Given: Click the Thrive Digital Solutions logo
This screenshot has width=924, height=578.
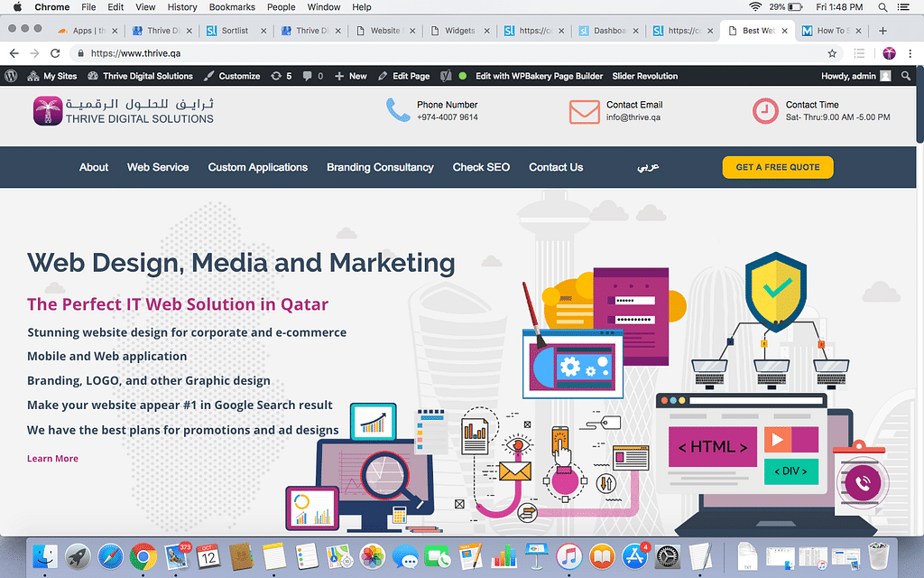Looking at the screenshot, I should pos(124,111).
